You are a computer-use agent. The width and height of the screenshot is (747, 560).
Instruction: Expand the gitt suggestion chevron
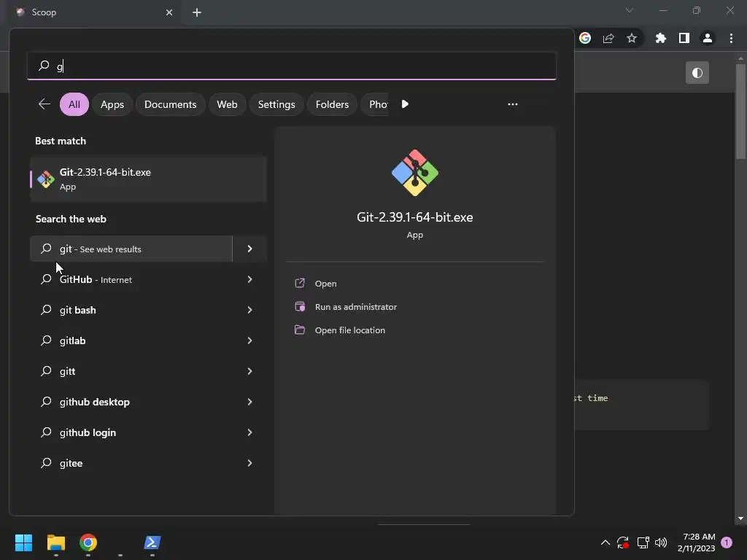click(x=249, y=371)
